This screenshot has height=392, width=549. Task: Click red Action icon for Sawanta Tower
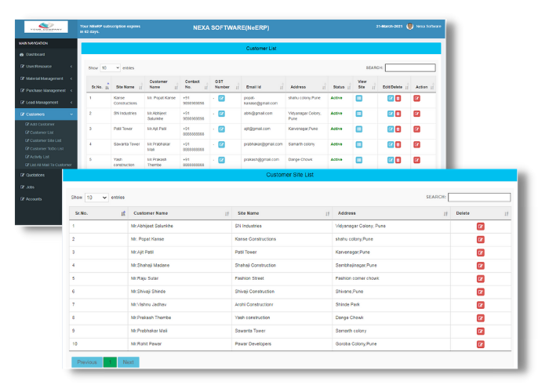tap(417, 144)
